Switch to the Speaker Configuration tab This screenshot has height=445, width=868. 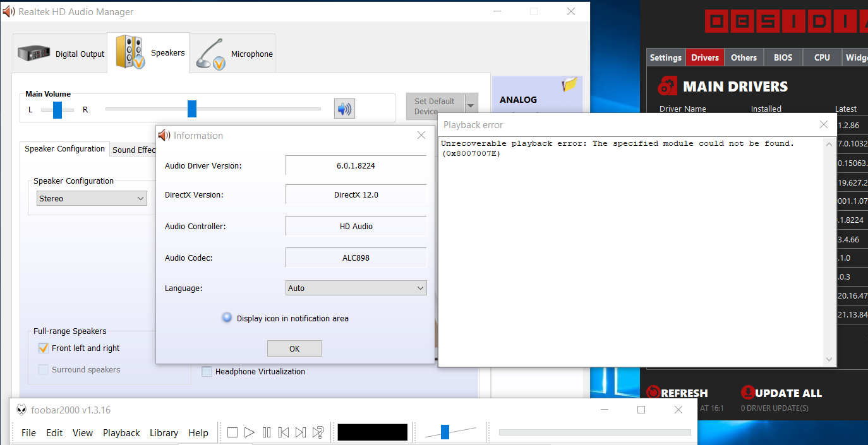pyautogui.click(x=64, y=149)
